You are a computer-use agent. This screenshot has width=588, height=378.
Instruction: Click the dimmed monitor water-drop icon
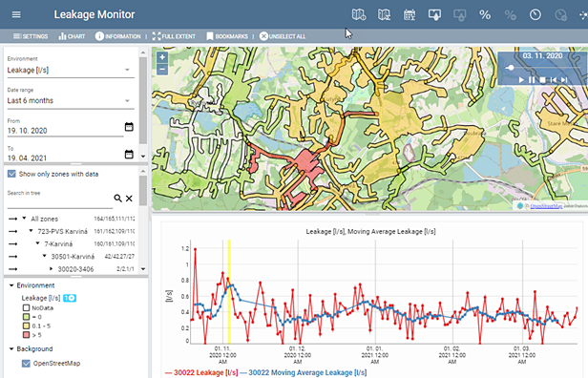[x=460, y=15]
